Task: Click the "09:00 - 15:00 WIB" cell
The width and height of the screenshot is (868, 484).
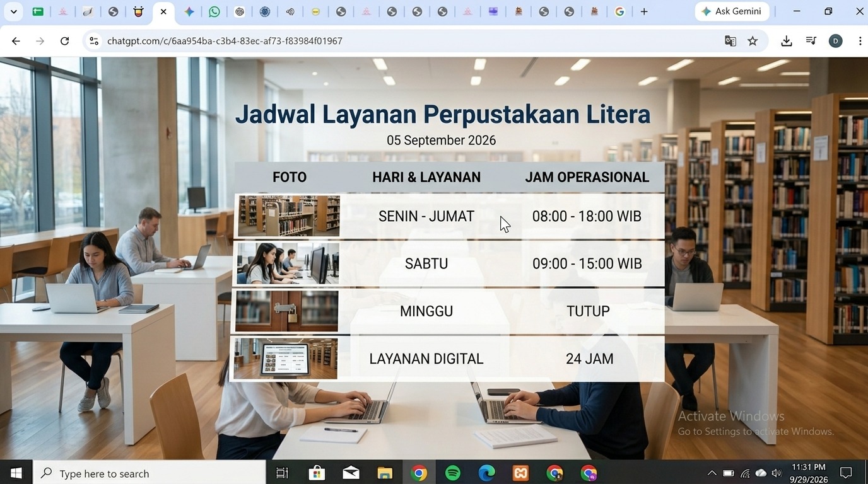Action: [587, 263]
